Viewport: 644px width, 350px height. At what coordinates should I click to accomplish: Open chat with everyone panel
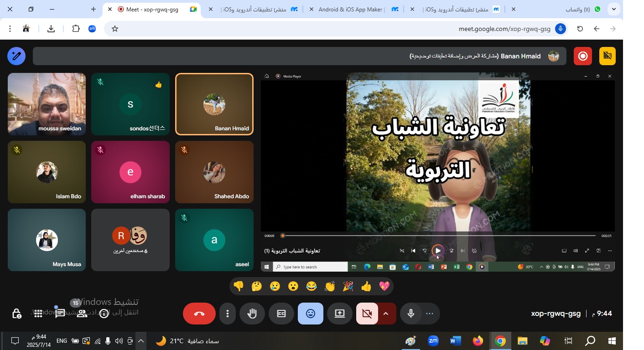point(60,314)
